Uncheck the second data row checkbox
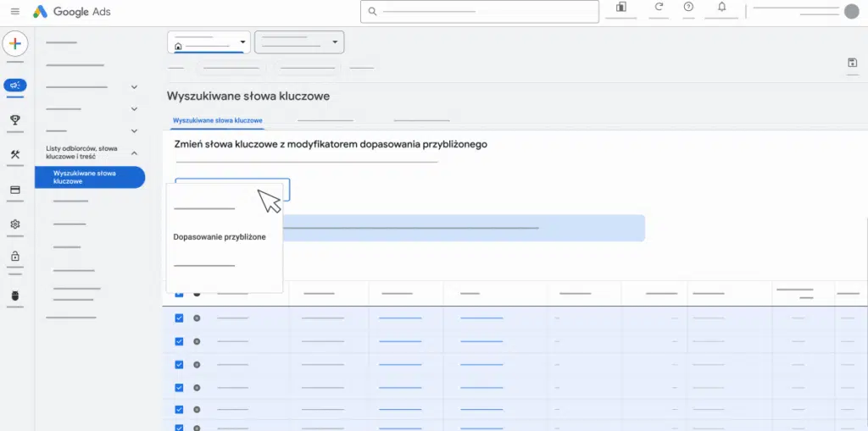The width and height of the screenshot is (868, 431). click(179, 341)
